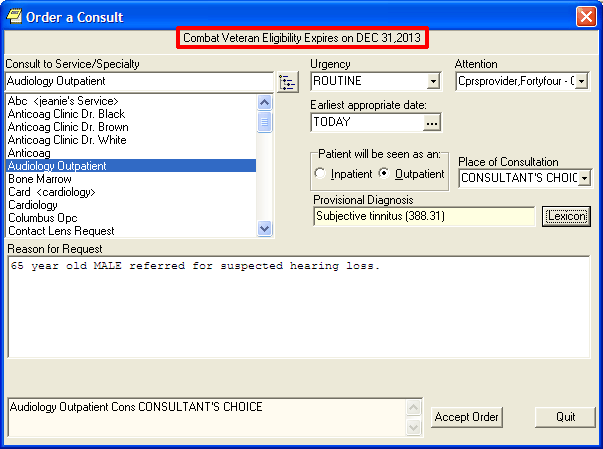Expand the Urgency dropdown
603x449 pixels.
click(x=433, y=81)
